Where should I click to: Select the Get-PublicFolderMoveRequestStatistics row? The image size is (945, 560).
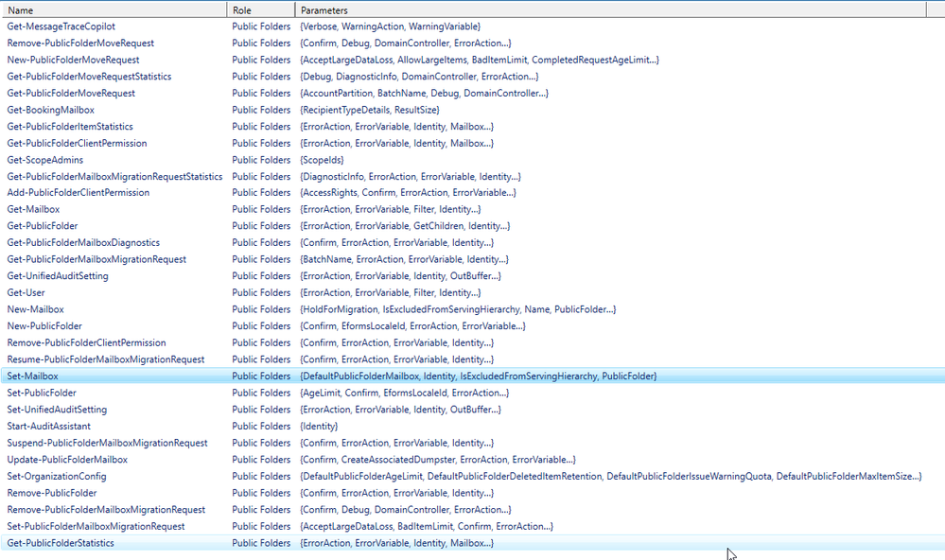pyautogui.click(x=473, y=77)
